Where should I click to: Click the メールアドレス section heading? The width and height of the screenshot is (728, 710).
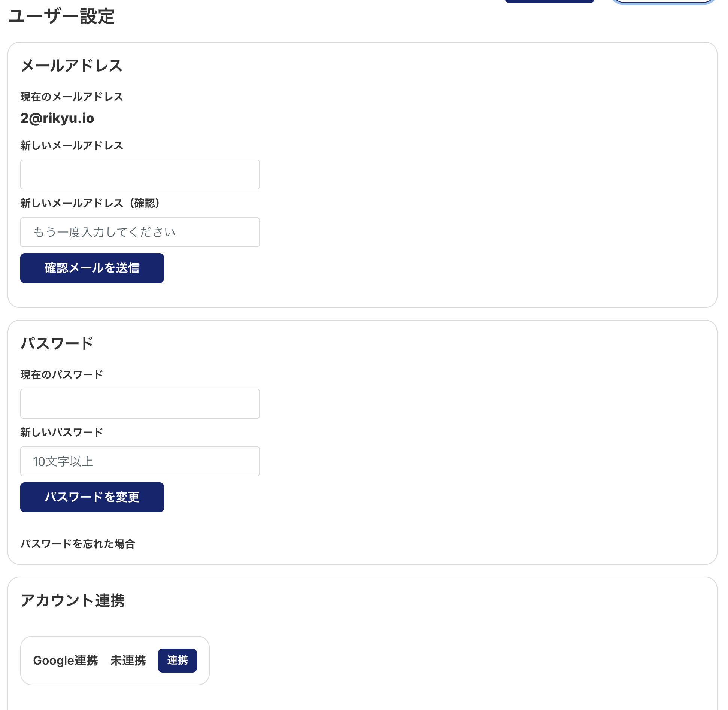click(72, 66)
